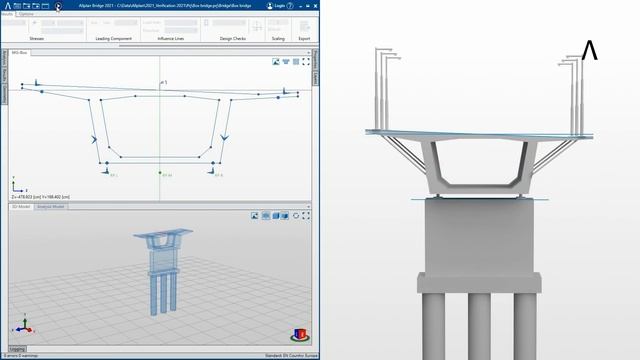
Task: Toggle wireframe display icon in 3D view
Action: click(266, 216)
